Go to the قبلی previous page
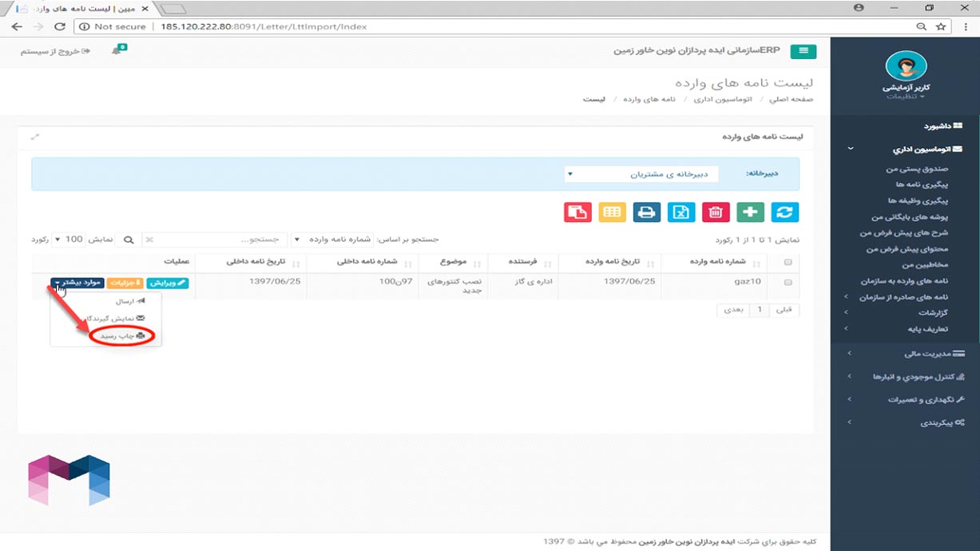Viewport: 980px width, 551px height. pyautogui.click(x=786, y=309)
